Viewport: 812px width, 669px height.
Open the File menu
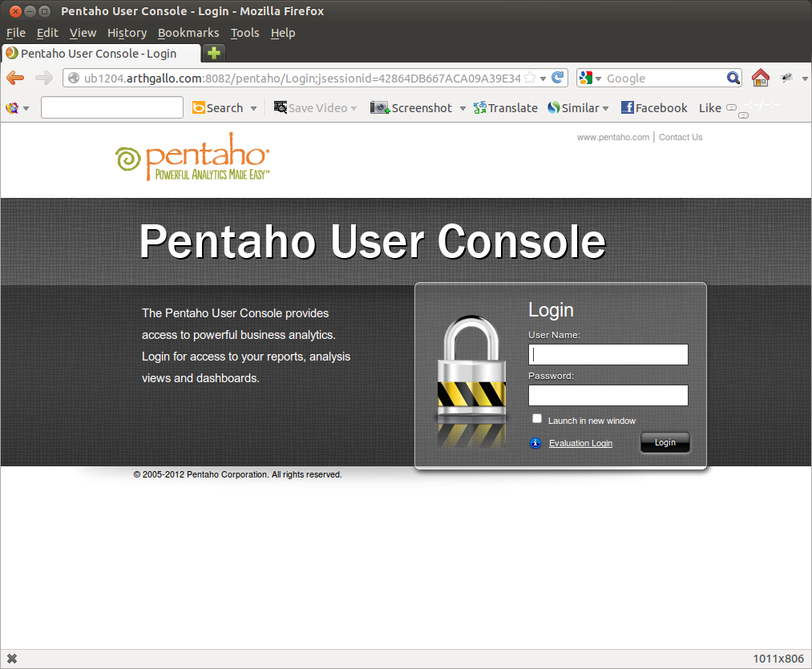pos(15,33)
